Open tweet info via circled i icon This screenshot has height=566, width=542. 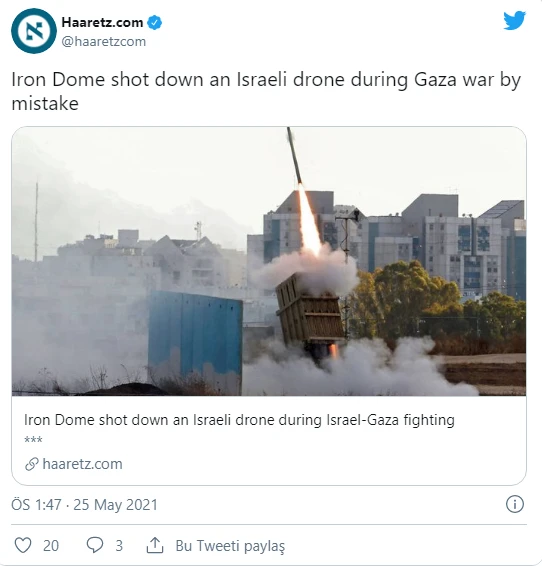(x=515, y=504)
